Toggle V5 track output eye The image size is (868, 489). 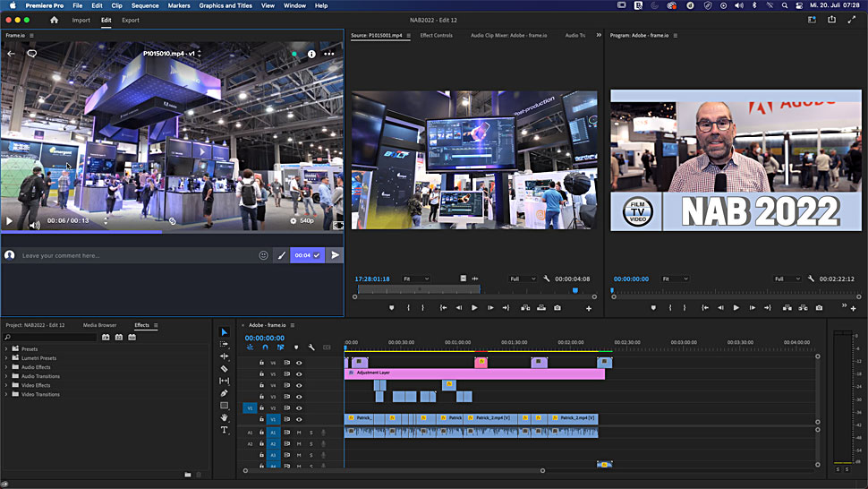(299, 374)
